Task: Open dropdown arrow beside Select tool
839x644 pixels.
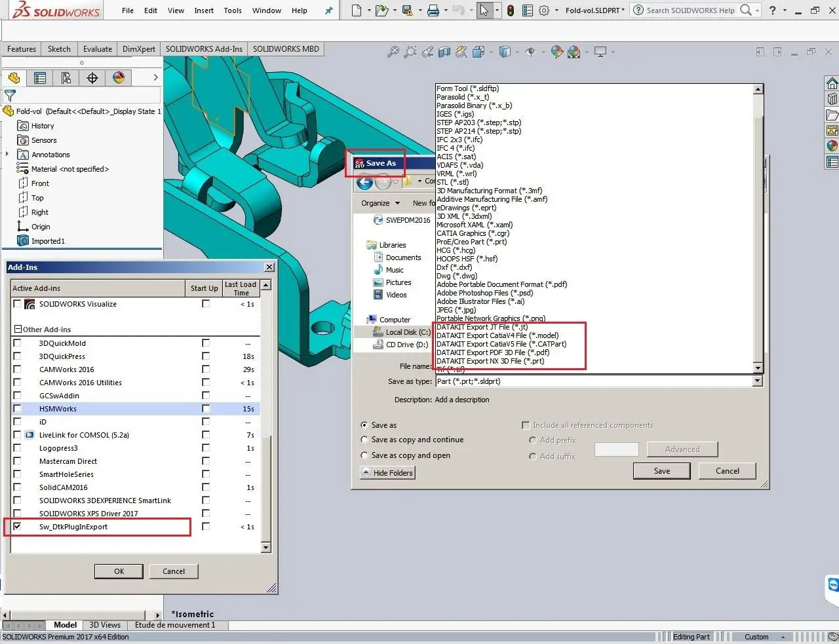Action: pyautogui.click(x=497, y=10)
